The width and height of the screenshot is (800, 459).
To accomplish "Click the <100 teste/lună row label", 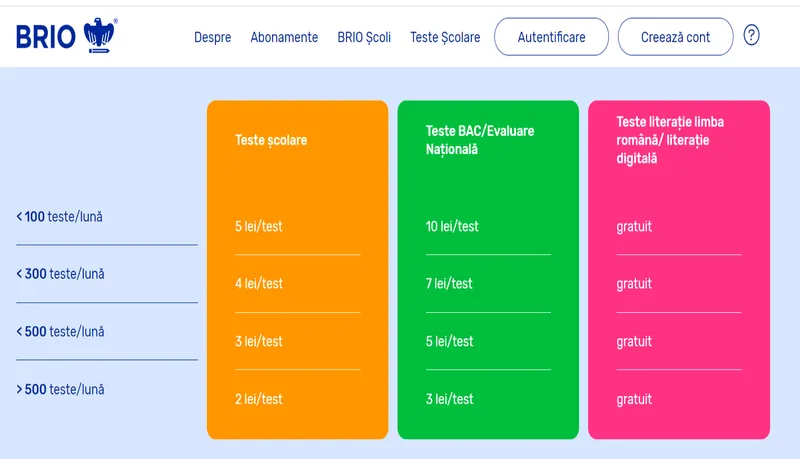I will [x=60, y=216].
